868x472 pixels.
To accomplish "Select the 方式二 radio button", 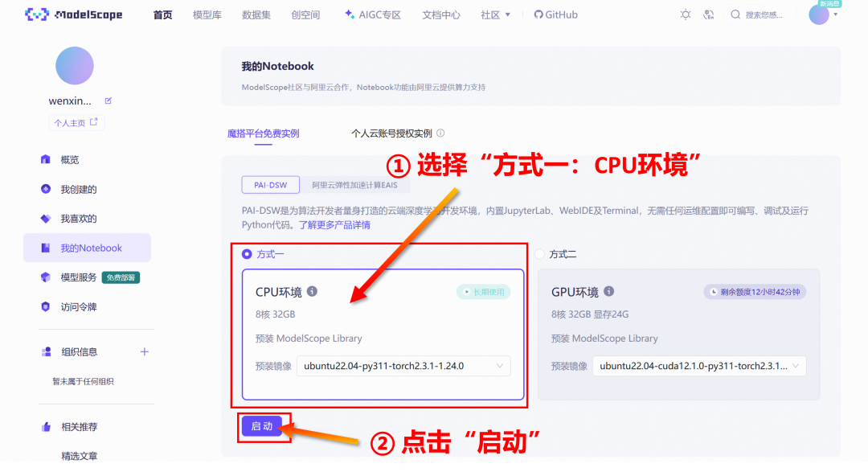I will pos(540,254).
